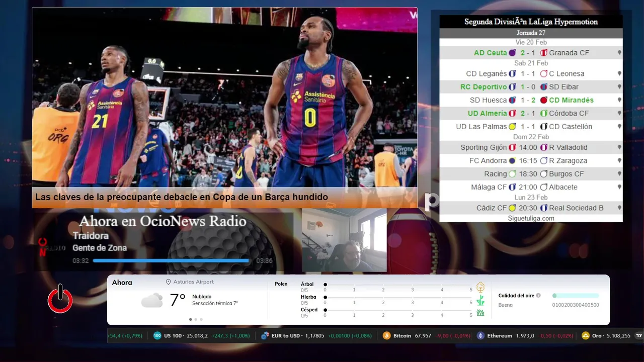The width and height of the screenshot is (644, 362).
Task: Click total track time 03:36
Action: pyautogui.click(x=264, y=261)
